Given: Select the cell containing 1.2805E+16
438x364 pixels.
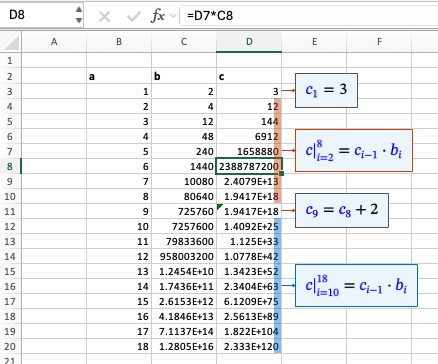Looking at the screenshot, I should [x=184, y=346].
